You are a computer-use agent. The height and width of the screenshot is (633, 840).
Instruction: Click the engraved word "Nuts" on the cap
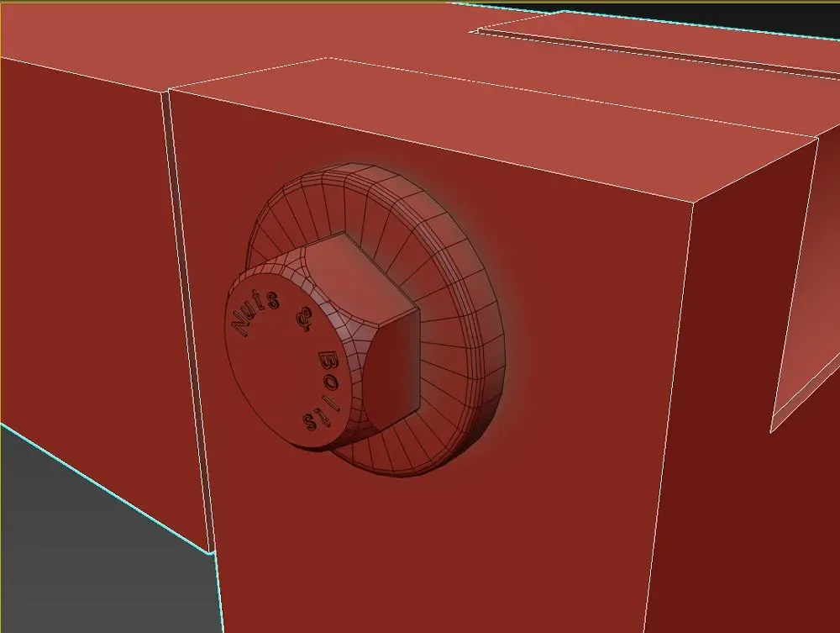pos(255,313)
